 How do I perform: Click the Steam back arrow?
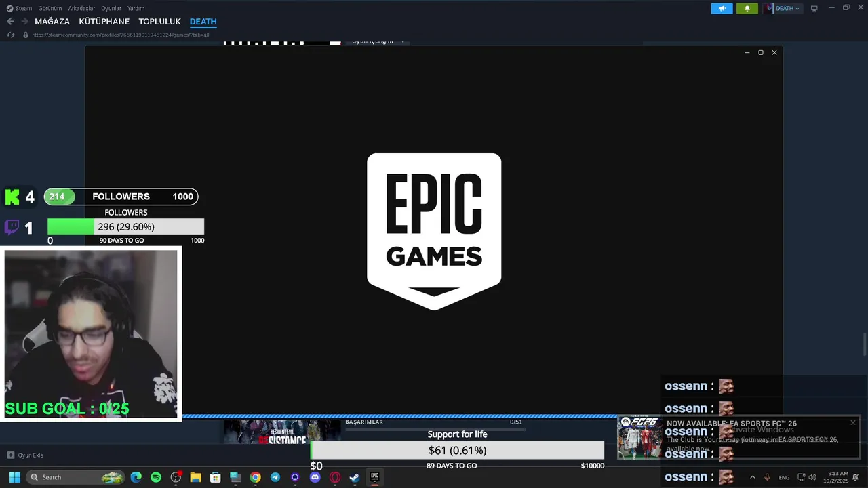tap(10, 22)
